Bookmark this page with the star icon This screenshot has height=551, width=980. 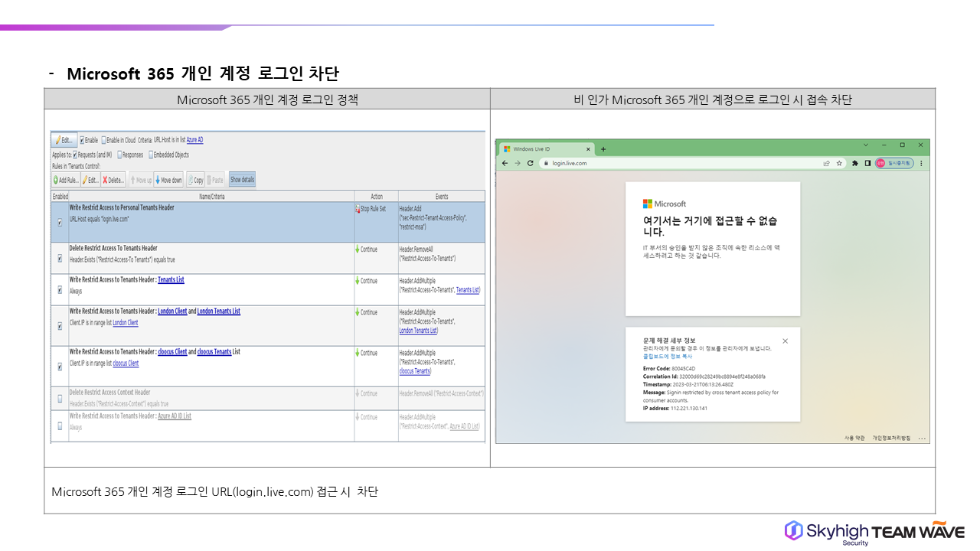[x=839, y=163]
